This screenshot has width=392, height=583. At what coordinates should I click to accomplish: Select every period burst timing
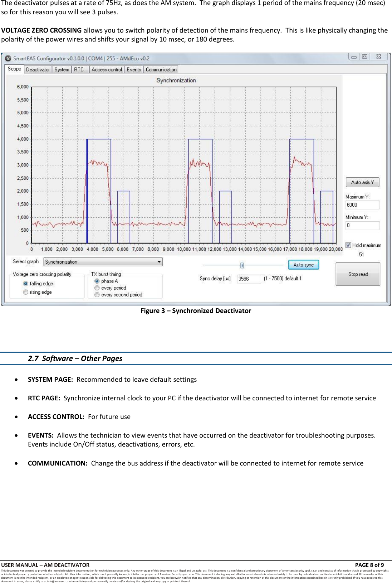pos(97,288)
